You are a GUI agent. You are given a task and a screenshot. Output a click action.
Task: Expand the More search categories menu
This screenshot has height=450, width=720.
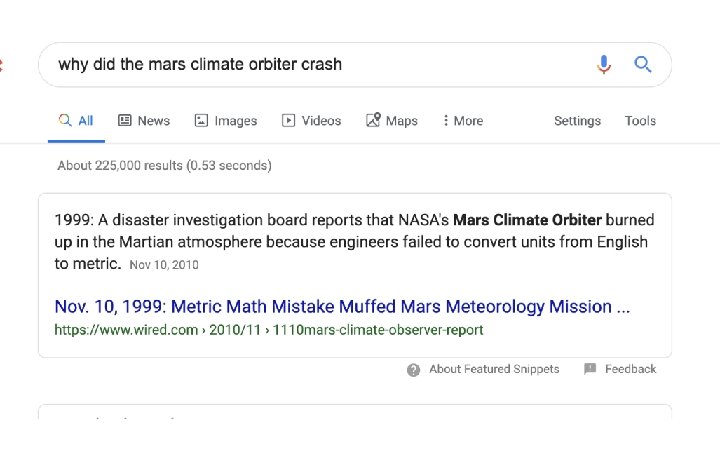(x=462, y=121)
